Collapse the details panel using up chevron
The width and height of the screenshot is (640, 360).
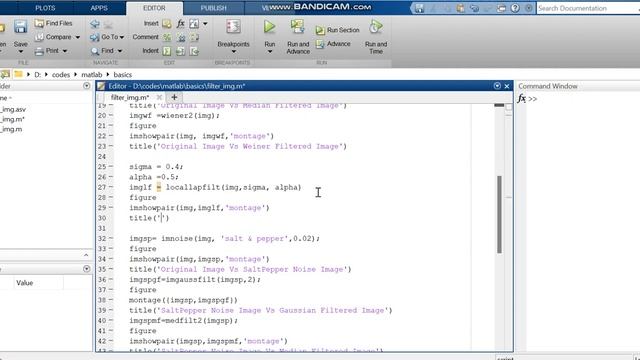(86, 255)
